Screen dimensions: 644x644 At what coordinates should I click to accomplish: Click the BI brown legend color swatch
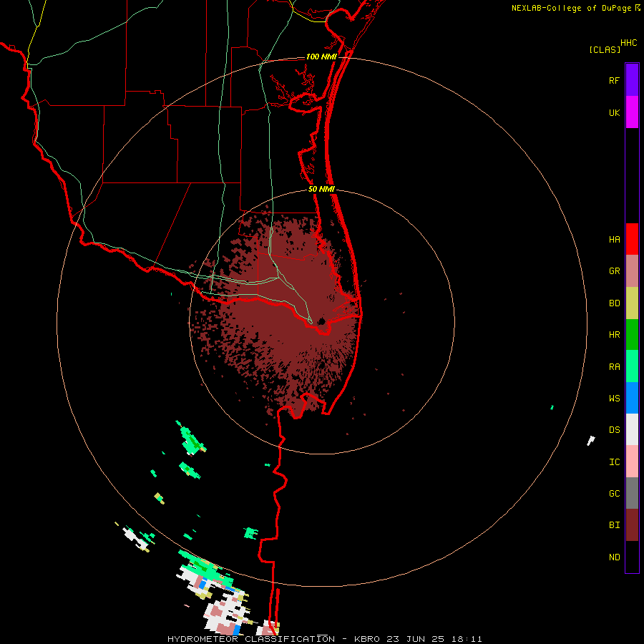point(632,525)
